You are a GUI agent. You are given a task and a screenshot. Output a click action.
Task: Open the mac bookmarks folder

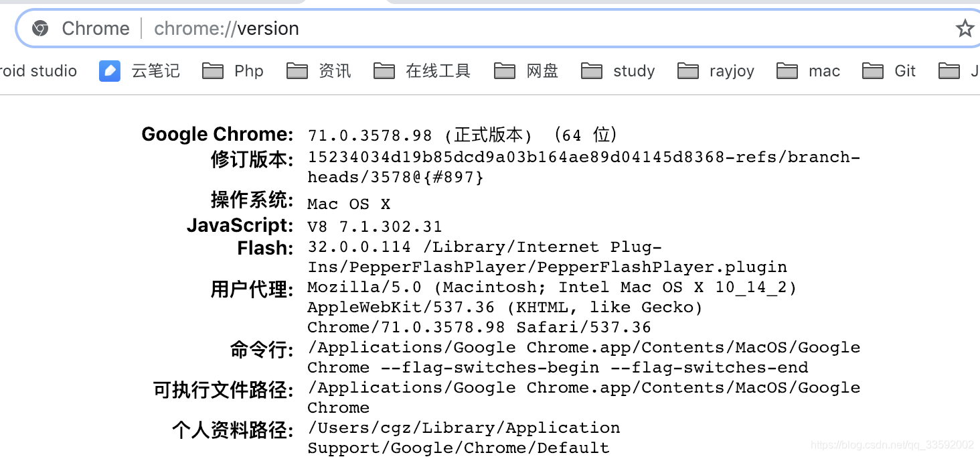pos(809,71)
